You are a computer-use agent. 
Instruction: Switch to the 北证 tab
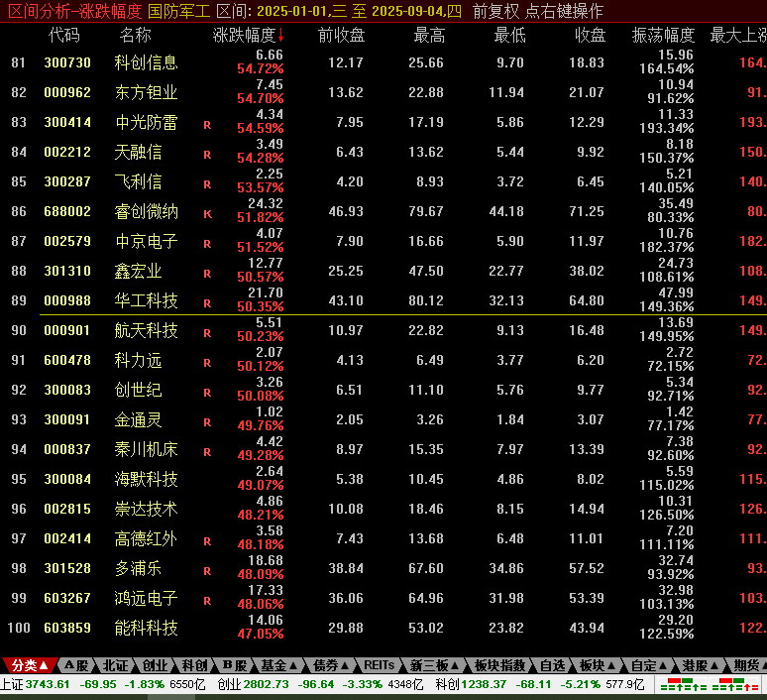115,665
